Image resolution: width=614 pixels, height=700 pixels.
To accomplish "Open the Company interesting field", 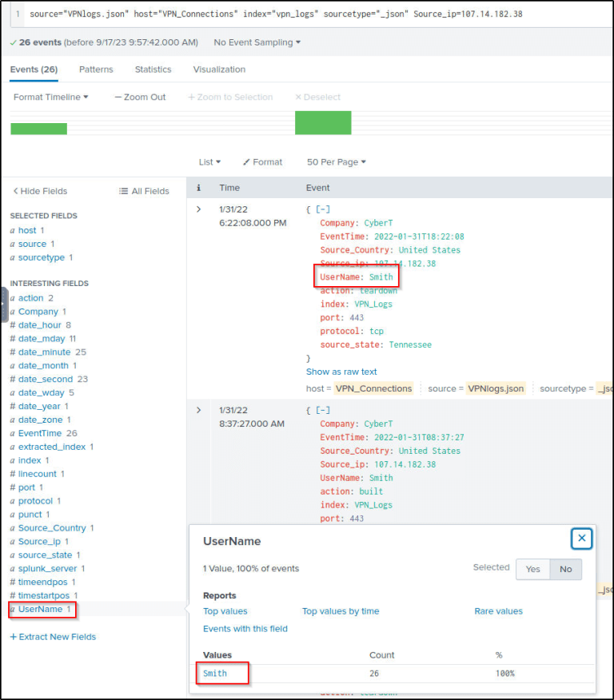I will pyautogui.click(x=38, y=312).
